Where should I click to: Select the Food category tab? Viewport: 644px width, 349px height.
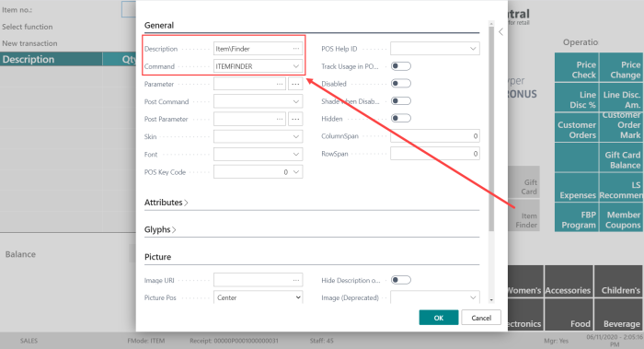pyautogui.click(x=569, y=315)
